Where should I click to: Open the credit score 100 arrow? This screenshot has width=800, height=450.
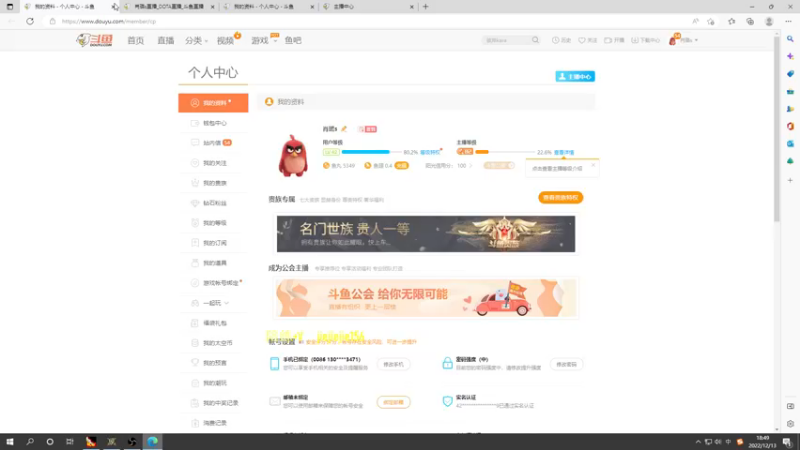(470, 165)
